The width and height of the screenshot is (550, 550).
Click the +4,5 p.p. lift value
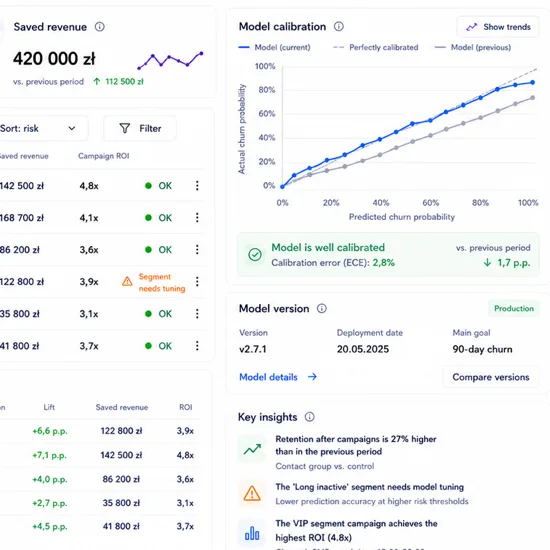tap(49, 526)
